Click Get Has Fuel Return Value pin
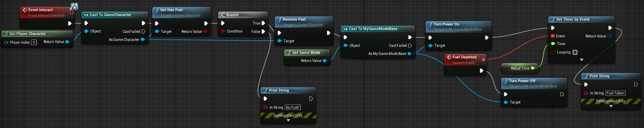Viewport: 644px width, 128px height. 205,31
